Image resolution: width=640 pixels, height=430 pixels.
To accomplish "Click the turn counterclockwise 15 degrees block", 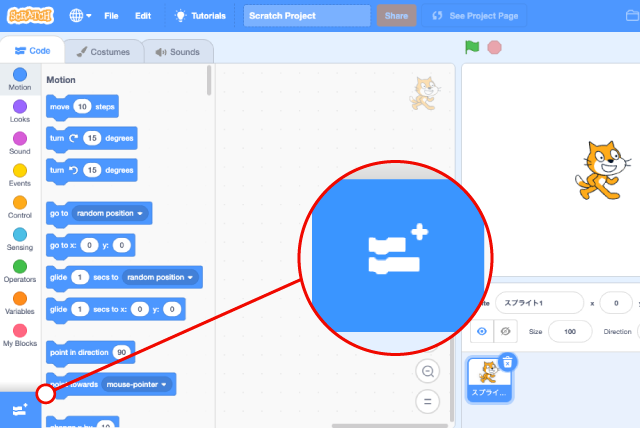I will (x=91, y=171).
